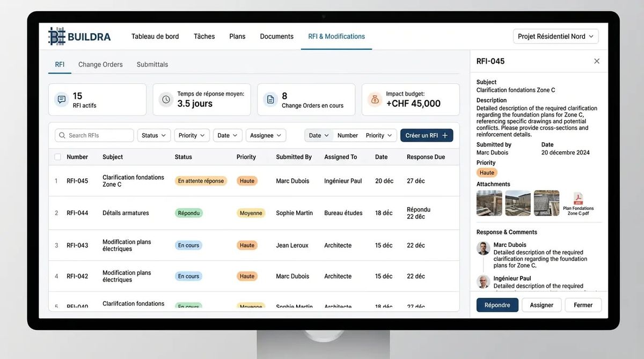
Task: Switch to the Change Orders tab
Action: tap(100, 64)
